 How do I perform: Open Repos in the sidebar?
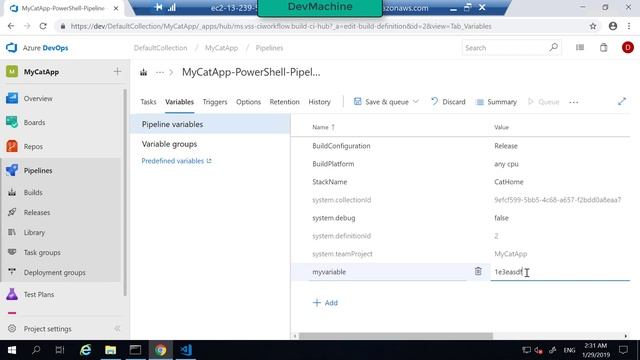click(x=33, y=147)
